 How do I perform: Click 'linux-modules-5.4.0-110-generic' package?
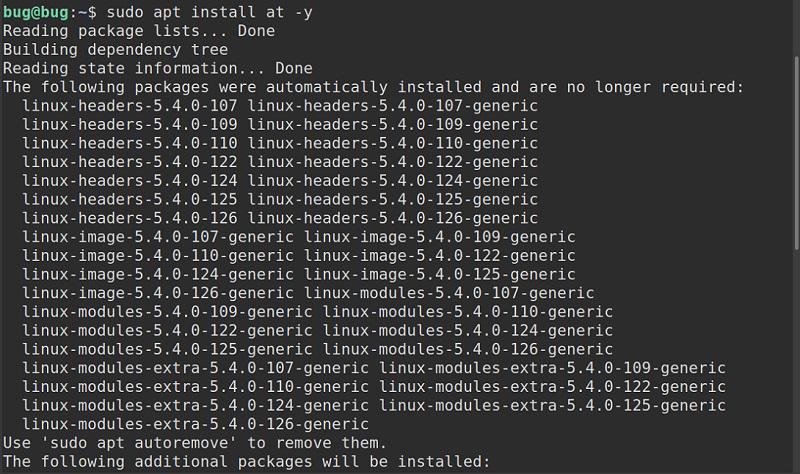click(468, 312)
